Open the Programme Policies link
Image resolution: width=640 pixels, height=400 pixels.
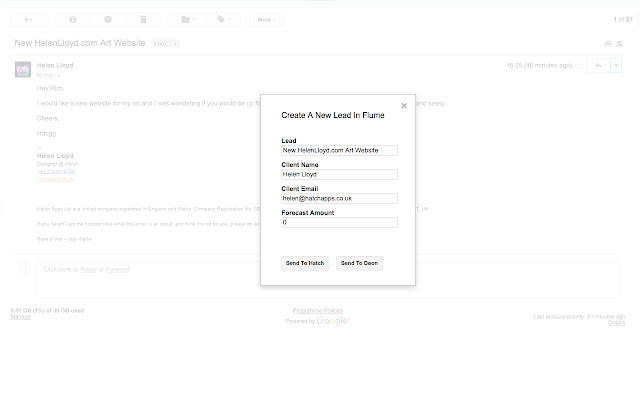click(318, 311)
